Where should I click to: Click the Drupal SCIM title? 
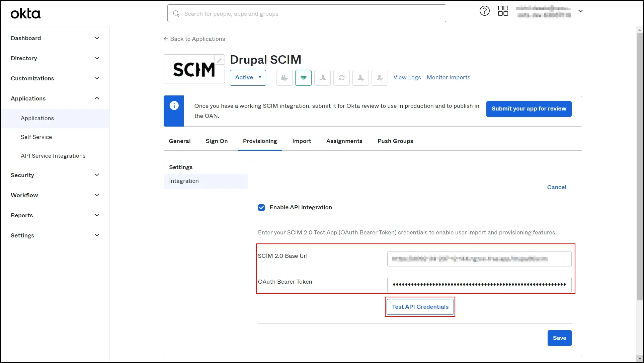[265, 60]
